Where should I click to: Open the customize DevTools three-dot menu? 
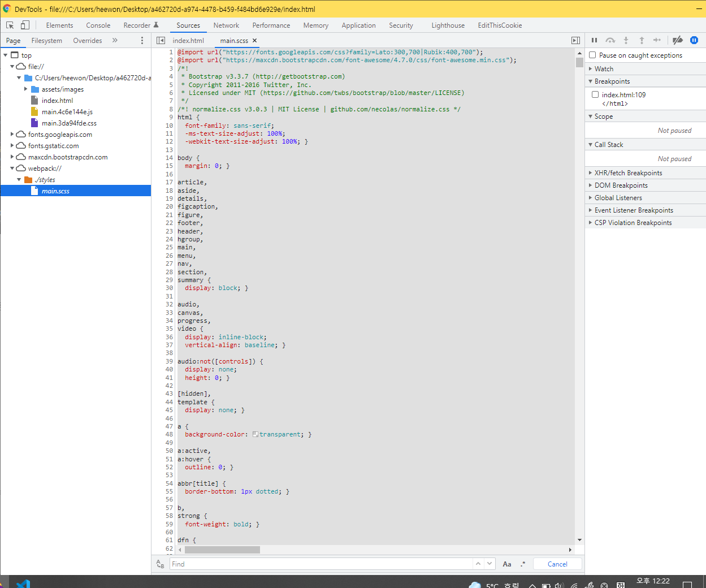142,40
